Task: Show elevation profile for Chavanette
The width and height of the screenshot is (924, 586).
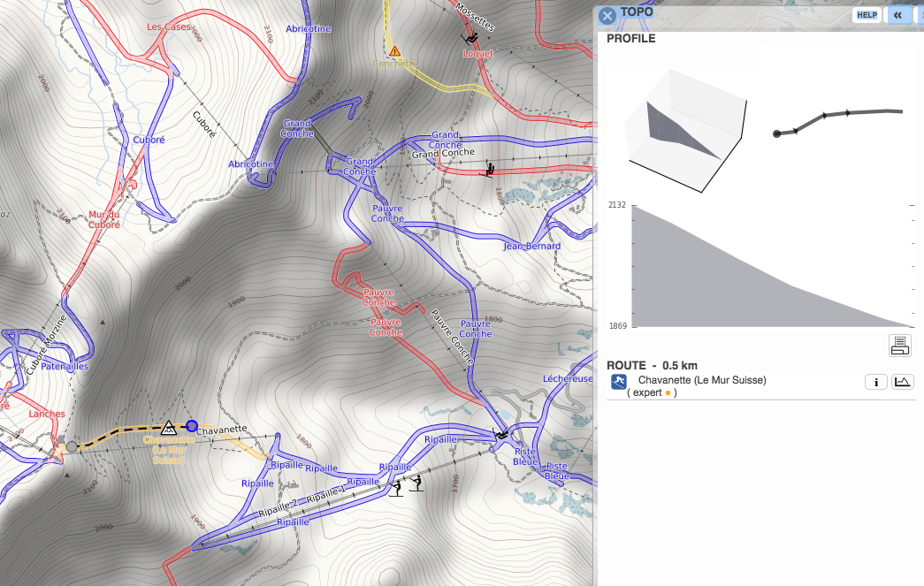Action: click(902, 382)
